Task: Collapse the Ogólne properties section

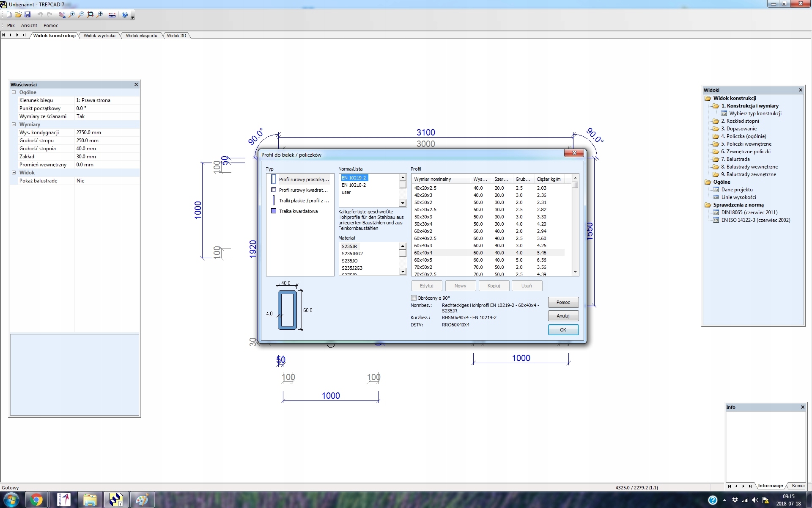Action: coord(14,92)
